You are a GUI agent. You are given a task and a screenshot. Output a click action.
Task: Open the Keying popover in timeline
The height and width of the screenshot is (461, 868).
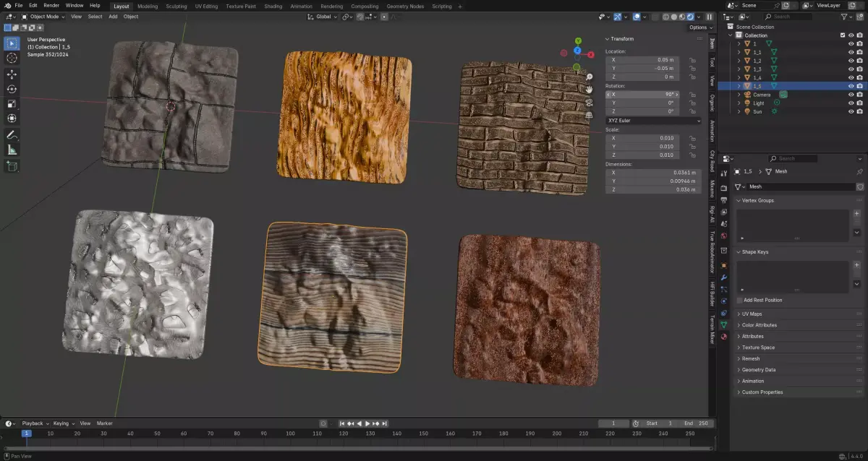[x=62, y=423]
